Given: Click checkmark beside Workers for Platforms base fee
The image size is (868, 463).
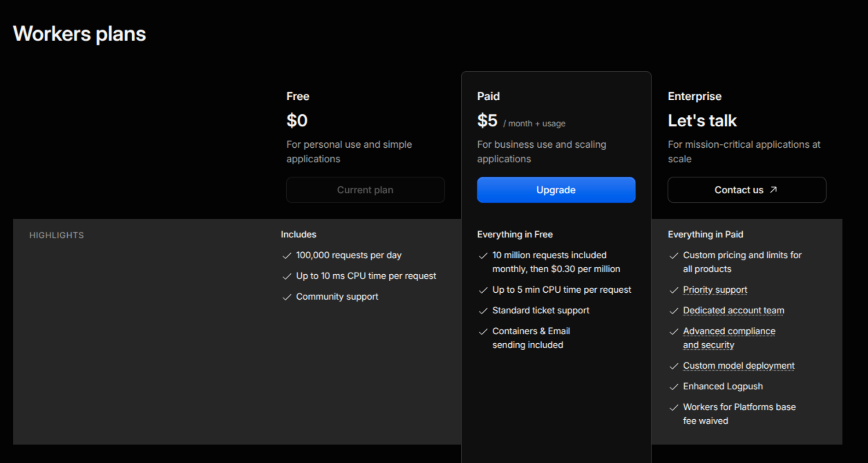Looking at the screenshot, I should point(674,407).
